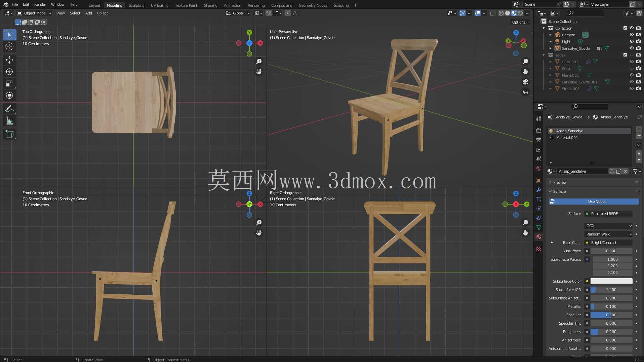Open the Modifier wrench properties tab
Viewport: 644px width, 362px height.
pos(539,190)
